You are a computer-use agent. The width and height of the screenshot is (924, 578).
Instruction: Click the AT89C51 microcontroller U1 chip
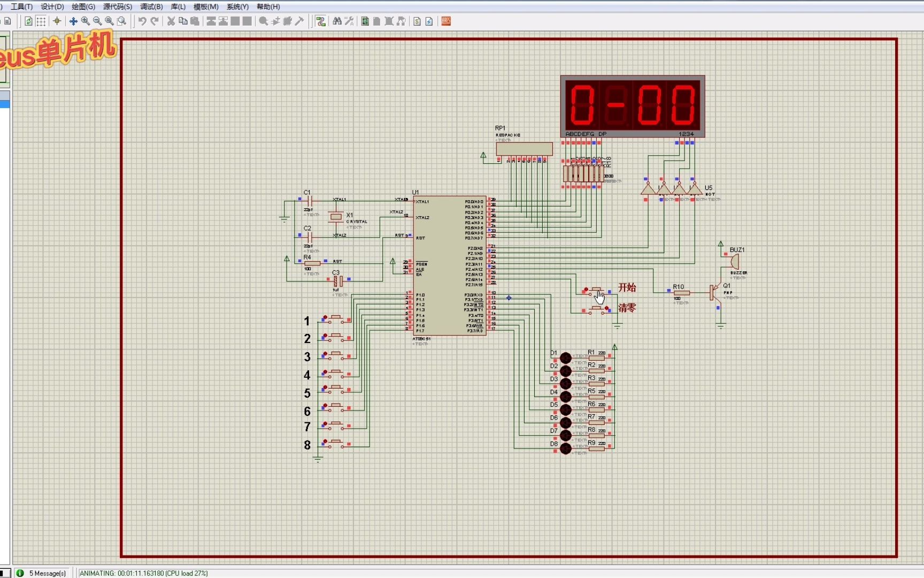[449, 265]
